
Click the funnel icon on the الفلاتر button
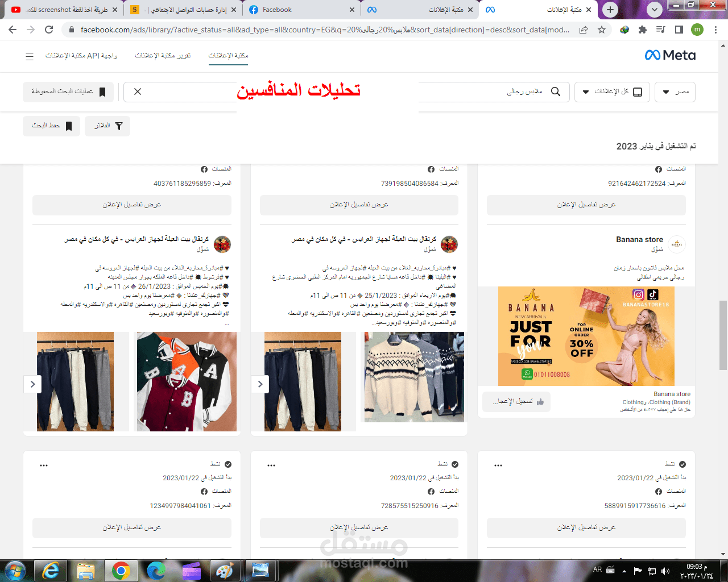click(119, 126)
